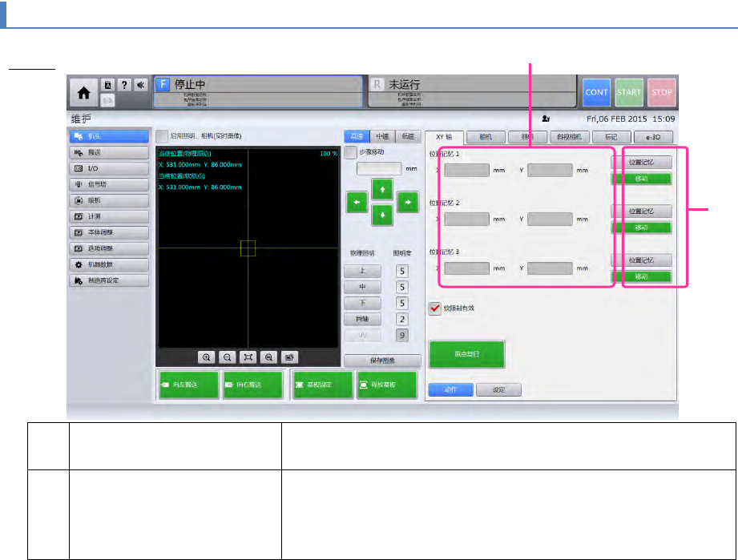This screenshot has width=738, height=560.
Task: Click the blue CONT button
Action: (x=596, y=92)
